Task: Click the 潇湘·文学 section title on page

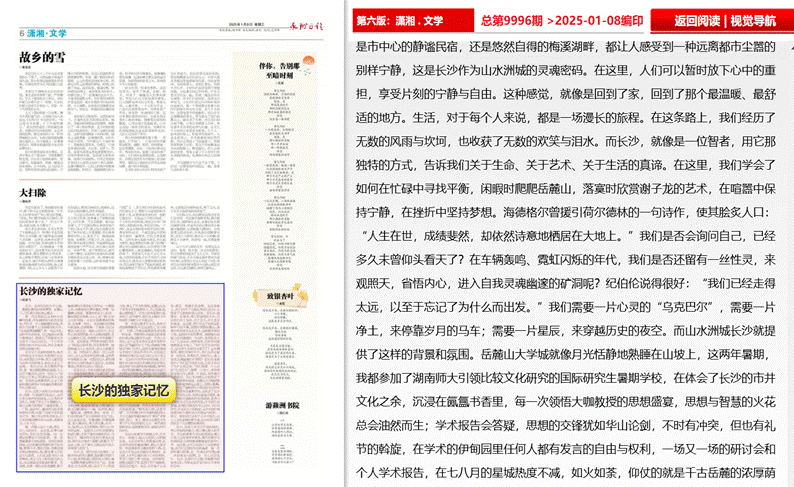Action: pyautogui.click(x=47, y=34)
